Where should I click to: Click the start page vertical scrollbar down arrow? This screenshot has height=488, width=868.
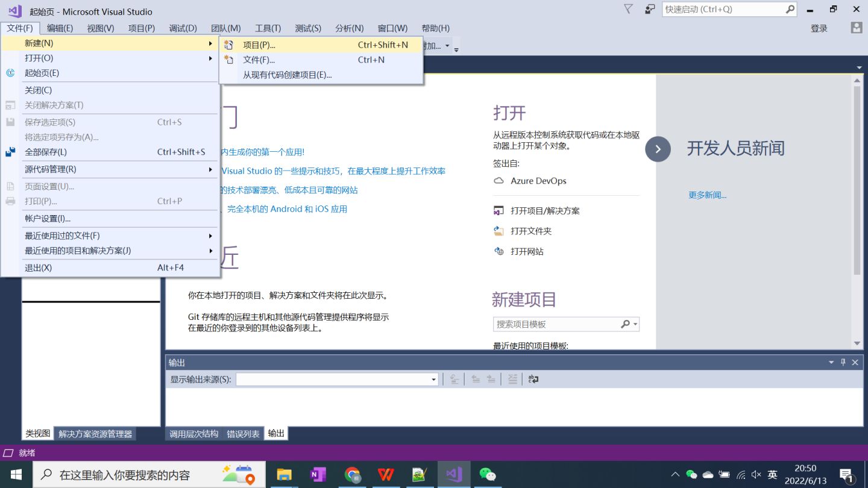857,343
